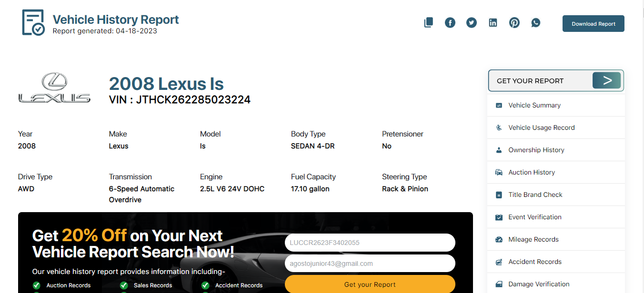Click the Model value Is

pyautogui.click(x=203, y=146)
